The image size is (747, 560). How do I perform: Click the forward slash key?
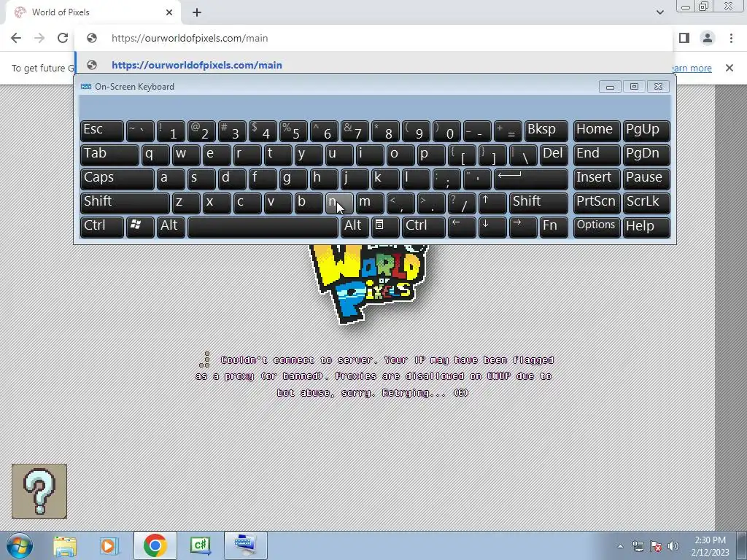[462, 203]
